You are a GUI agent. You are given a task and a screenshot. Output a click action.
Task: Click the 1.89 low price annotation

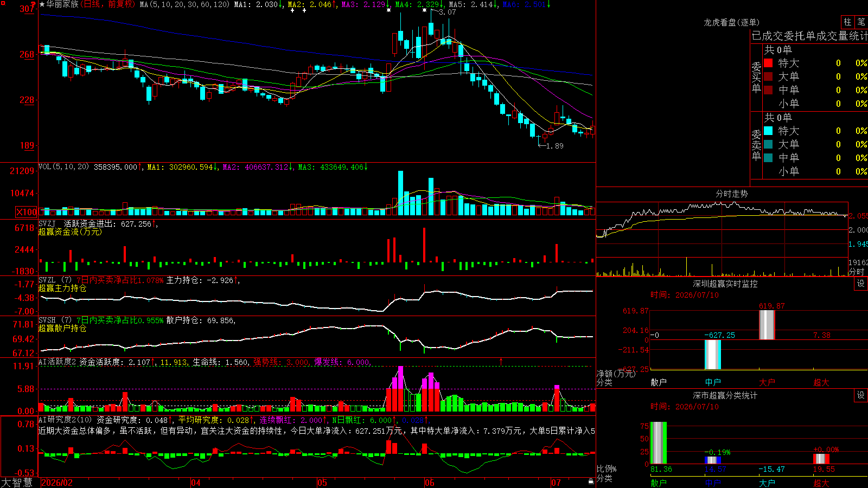555,146
